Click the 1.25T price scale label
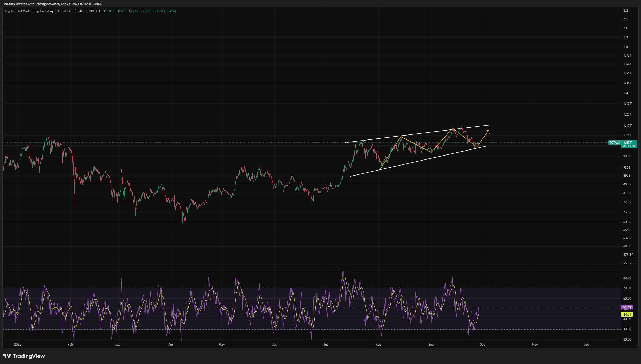 [627, 114]
